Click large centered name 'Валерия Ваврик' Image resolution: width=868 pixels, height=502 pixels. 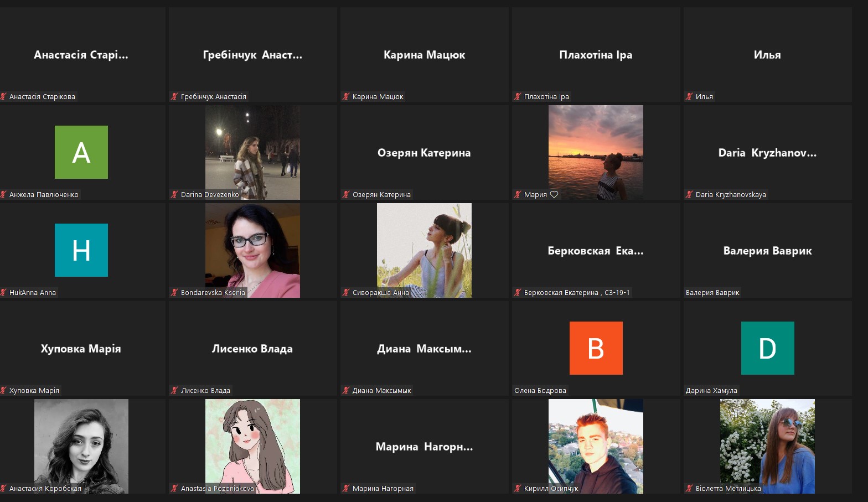pyautogui.click(x=767, y=251)
